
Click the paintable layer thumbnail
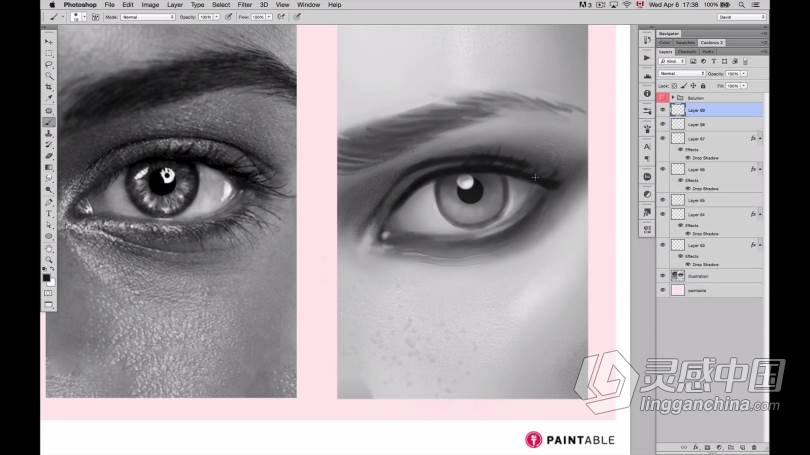(x=677, y=290)
